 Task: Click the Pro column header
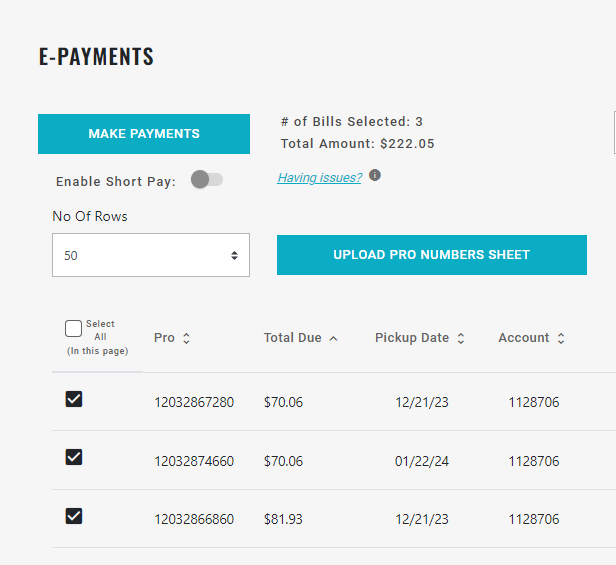pos(164,338)
